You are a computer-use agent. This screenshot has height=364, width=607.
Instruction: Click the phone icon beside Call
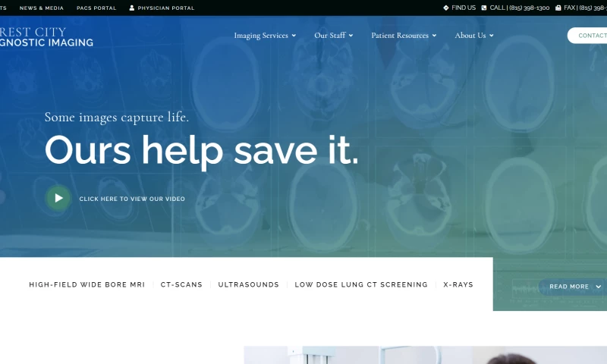(x=484, y=8)
